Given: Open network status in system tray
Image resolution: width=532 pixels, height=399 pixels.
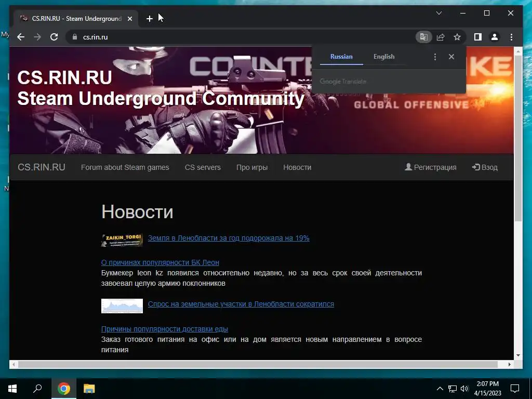Looking at the screenshot, I should point(453,389).
